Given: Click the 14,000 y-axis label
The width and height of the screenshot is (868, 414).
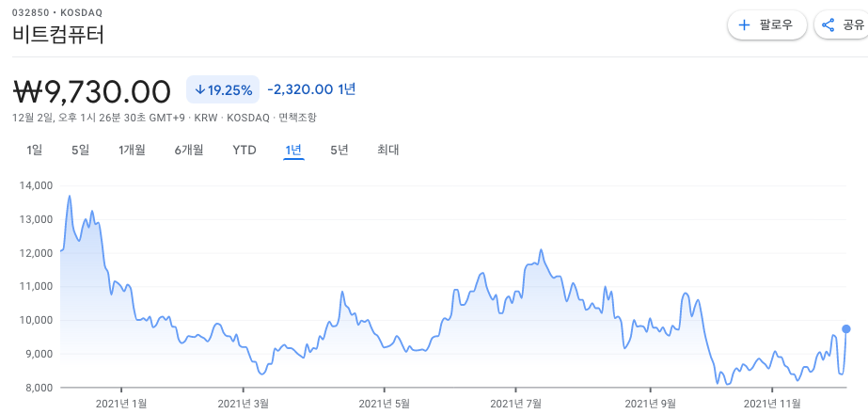Looking at the screenshot, I should [36, 185].
